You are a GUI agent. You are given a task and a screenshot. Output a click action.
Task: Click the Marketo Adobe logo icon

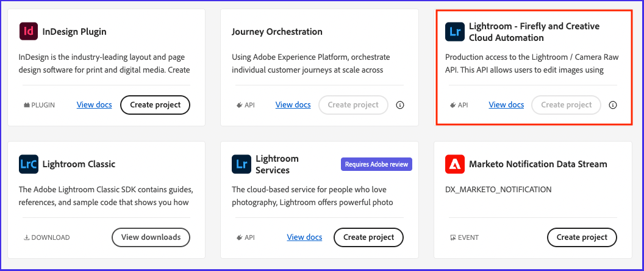(455, 164)
